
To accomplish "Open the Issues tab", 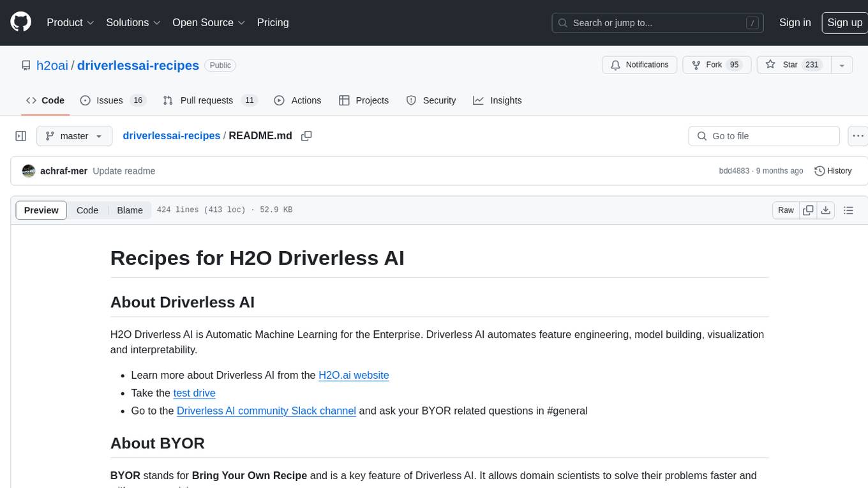I will tap(114, 100).
